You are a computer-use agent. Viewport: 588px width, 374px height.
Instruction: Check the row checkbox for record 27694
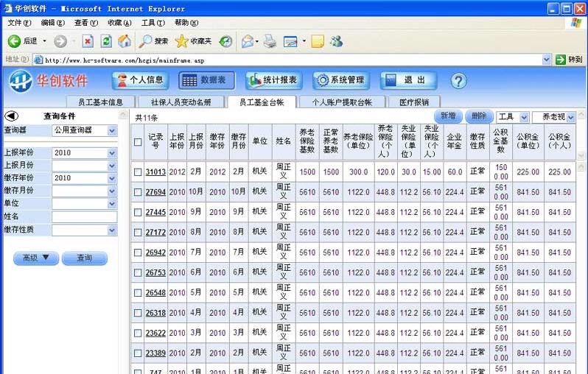pos(138,192)
